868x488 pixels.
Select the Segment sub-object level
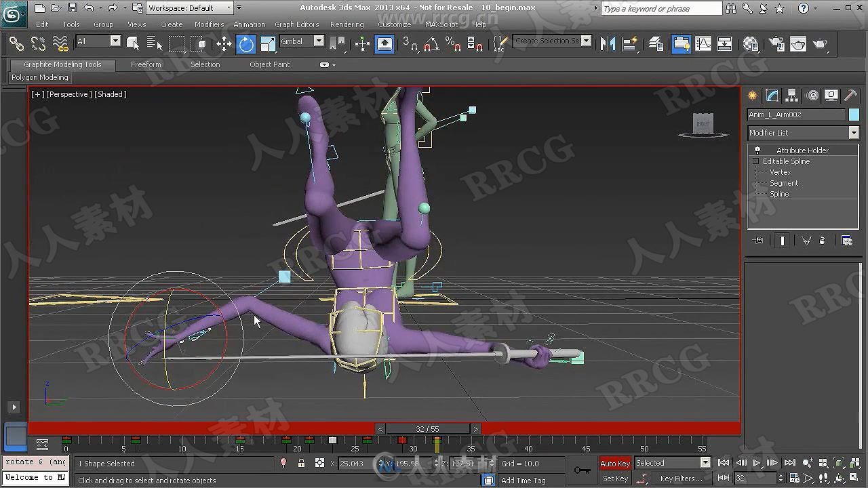coord(784,183)
